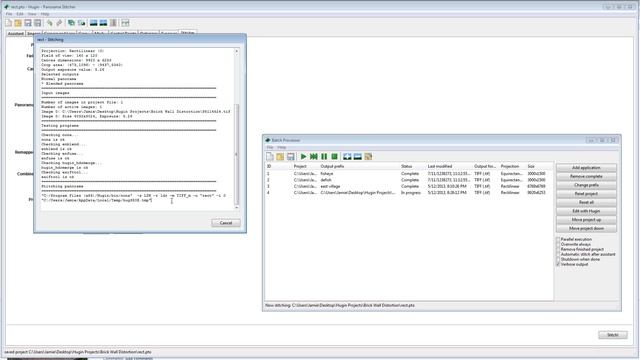Screen dimensions: 640x360
Task: Cancel the stitching in the Stitching dialog
Action: click(x=226, y=223)
